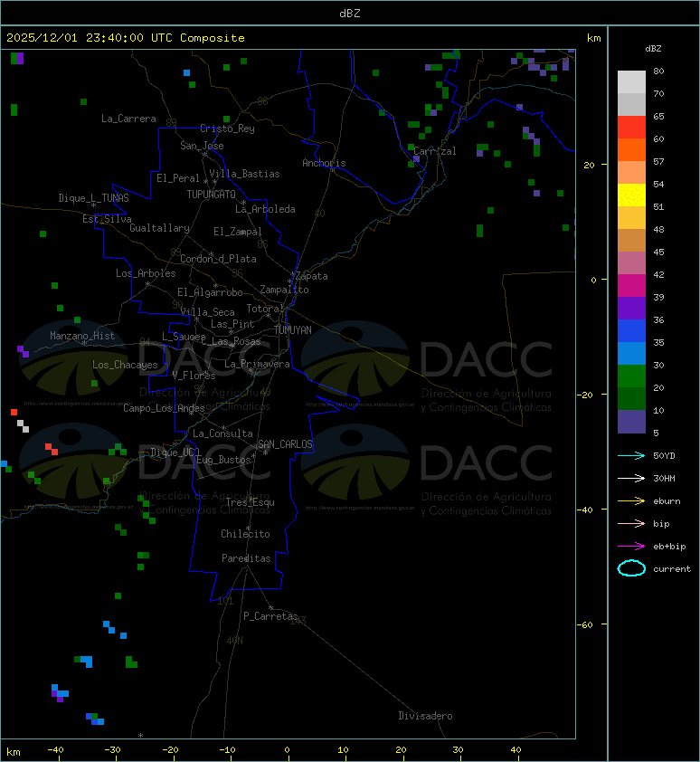Click the Dique_L_TUNAS label
700x762 pixels.
[x=94, y=198]
